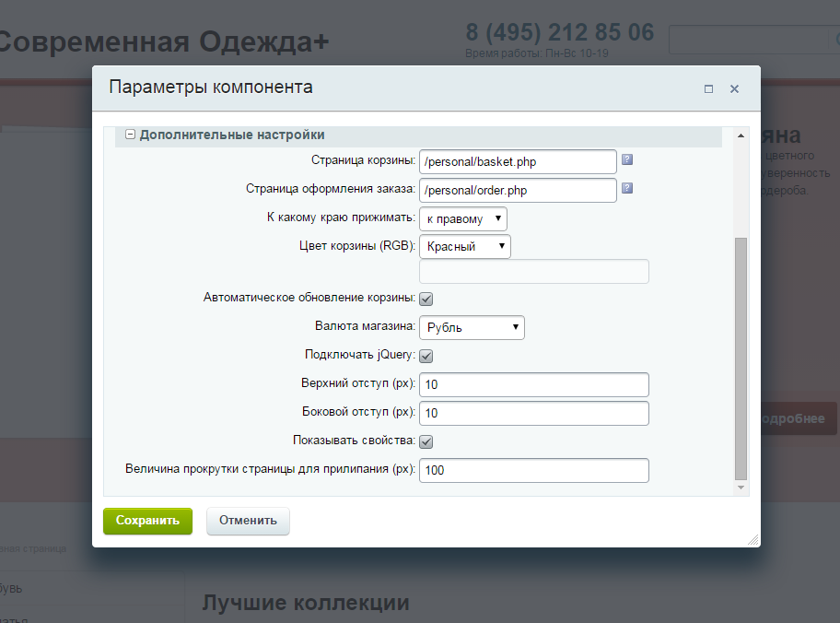Click scroll down arrow in dialog

point(741,488)
